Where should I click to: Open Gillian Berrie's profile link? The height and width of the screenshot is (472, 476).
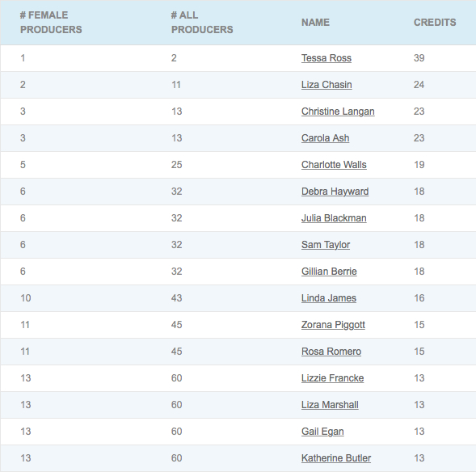pos(329,272)
